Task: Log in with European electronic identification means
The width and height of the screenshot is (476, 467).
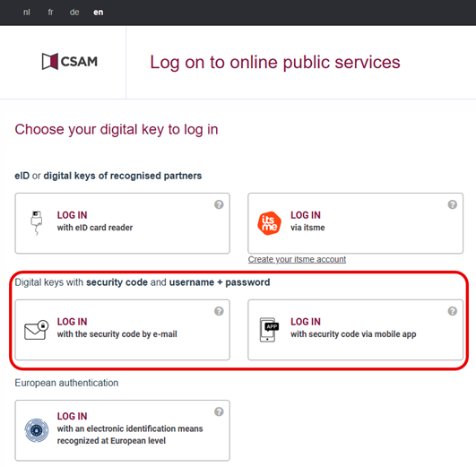Action: pos(122,430)
